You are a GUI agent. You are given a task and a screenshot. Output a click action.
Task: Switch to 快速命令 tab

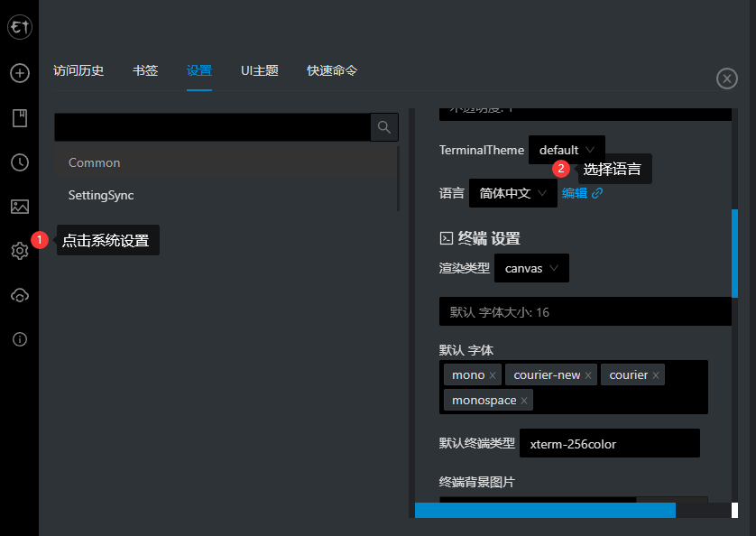(x=332, y=71)
